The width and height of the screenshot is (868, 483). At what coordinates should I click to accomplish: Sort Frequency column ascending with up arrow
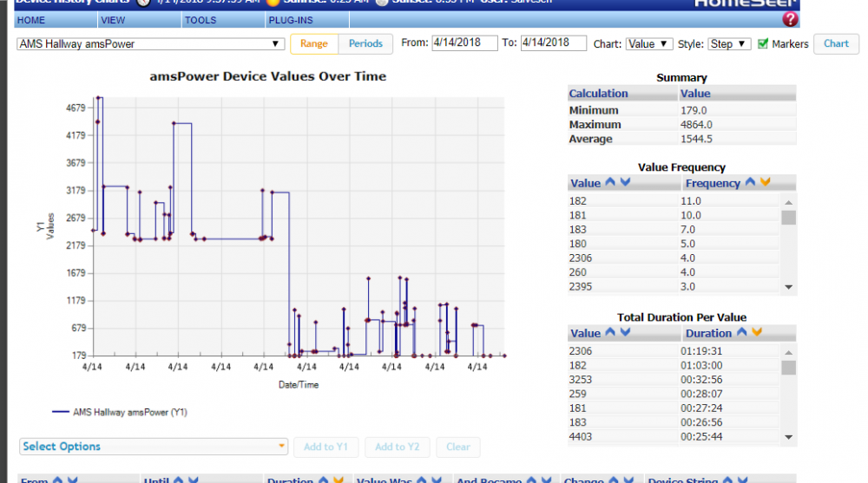point(750,183)
